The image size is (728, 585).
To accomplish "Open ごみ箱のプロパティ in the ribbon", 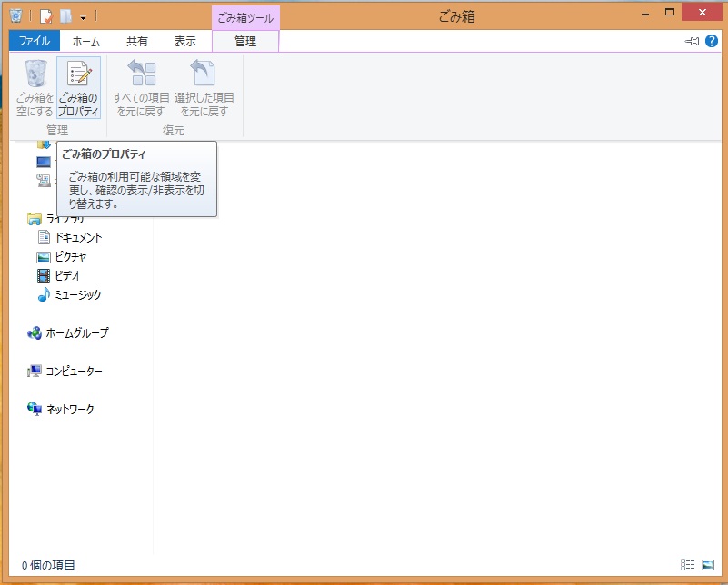I will [78, 88].
